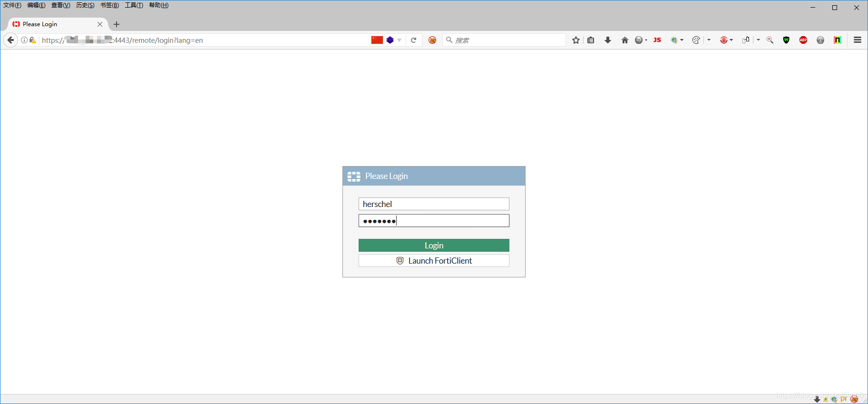Expand the red globe icon dropdown arrow
This screenshot has height=404, width=868.
click(x=731, y=40)
